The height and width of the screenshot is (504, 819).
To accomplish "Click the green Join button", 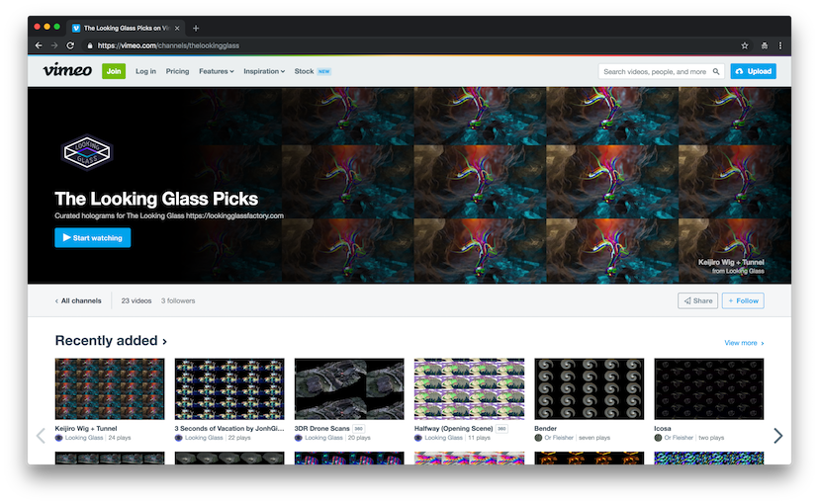I will [114, 71].
